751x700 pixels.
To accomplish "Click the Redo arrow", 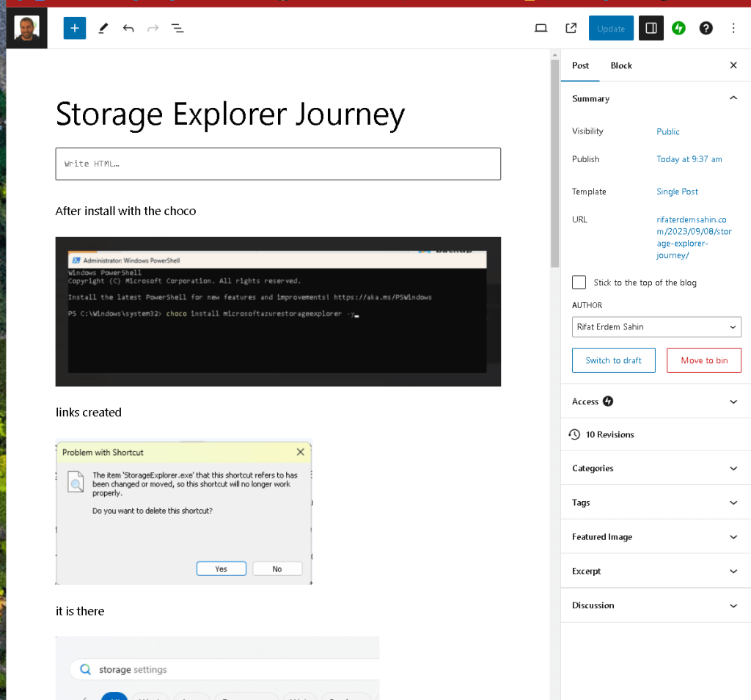I will (x=153, y=29).
